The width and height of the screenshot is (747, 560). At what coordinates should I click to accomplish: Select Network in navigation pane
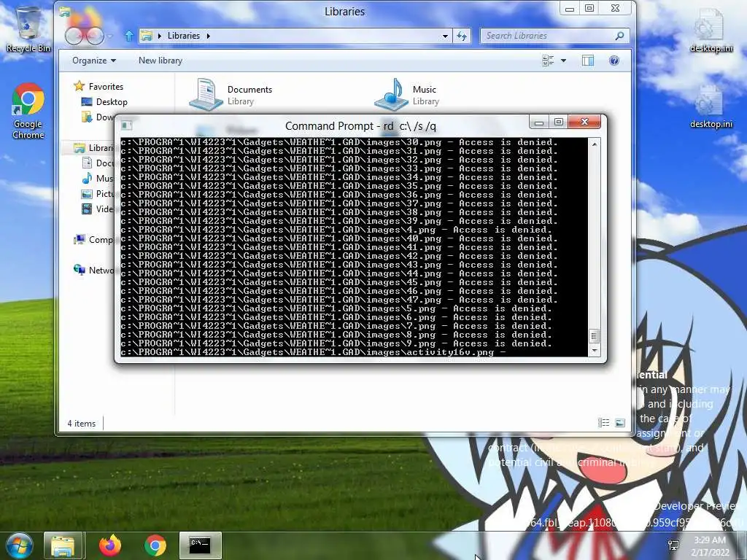pos(94,270)
